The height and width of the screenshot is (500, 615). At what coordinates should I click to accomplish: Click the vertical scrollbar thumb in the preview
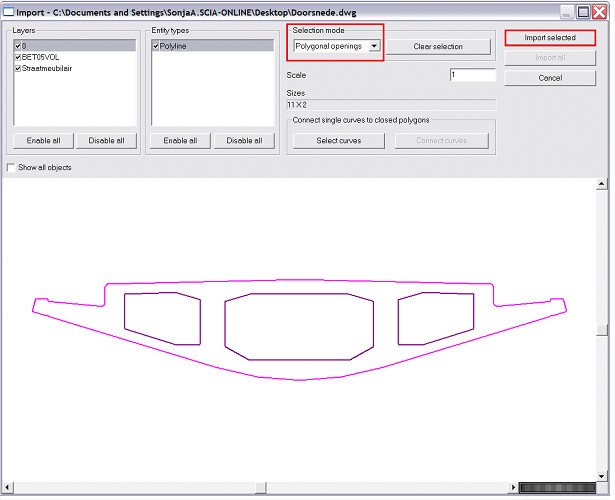pos(602,330)
